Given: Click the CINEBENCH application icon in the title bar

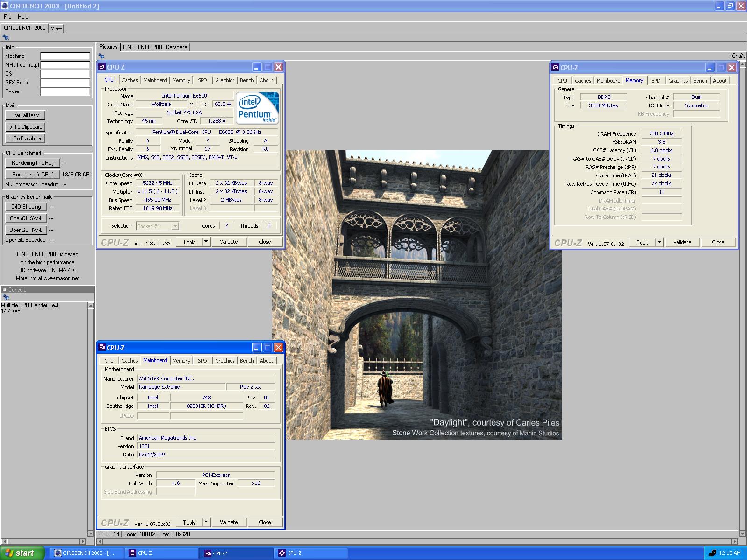Looking at the screenshot, I should click(5, 6).
